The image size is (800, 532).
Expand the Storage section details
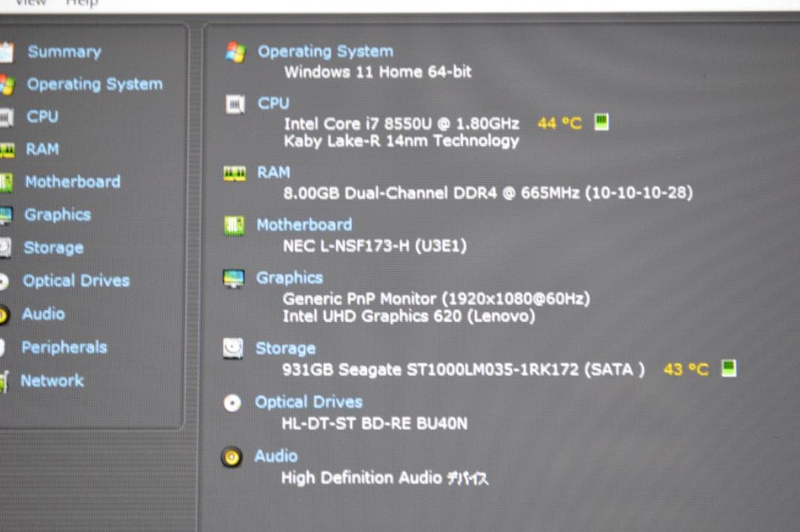coord(285,348)
